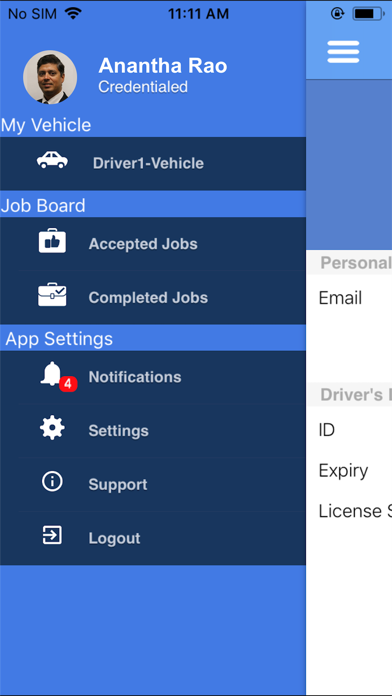
Task: Click the battery icon in status bar
Action: click(x=368, y=14)
